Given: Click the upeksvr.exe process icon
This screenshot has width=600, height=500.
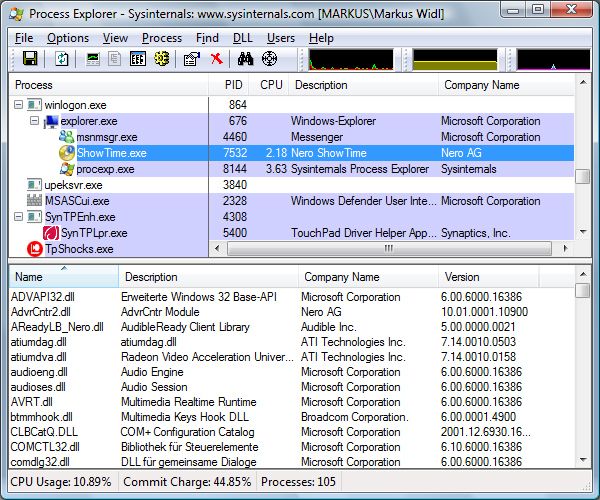Looking at the screenshot, I should [34, 185].
